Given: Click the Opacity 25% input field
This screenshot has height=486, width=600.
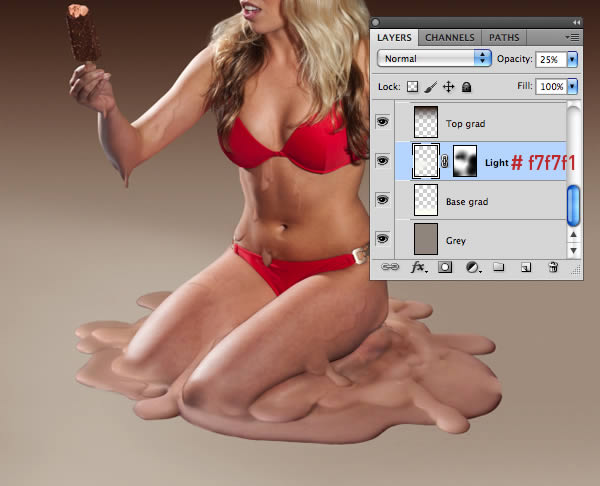Looking at the screenshot, I should [x=551, y=59].
